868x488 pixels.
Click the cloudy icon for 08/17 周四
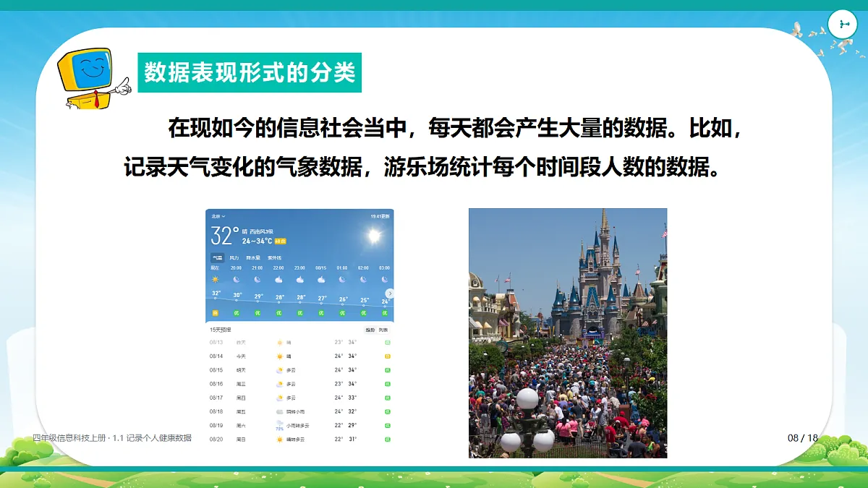[x=279, y=398]
